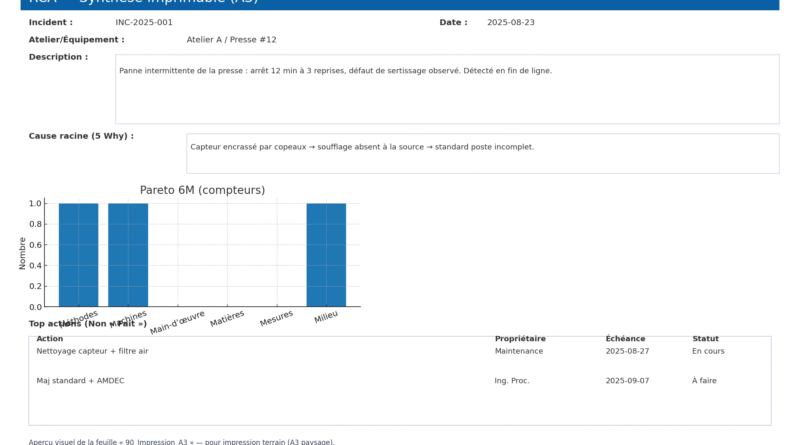The width and height of the screenshot is (800, 445).
Task: Click the Atelier A / Presse #12 value
Action: pyautogui.click(x=231, y=40)
